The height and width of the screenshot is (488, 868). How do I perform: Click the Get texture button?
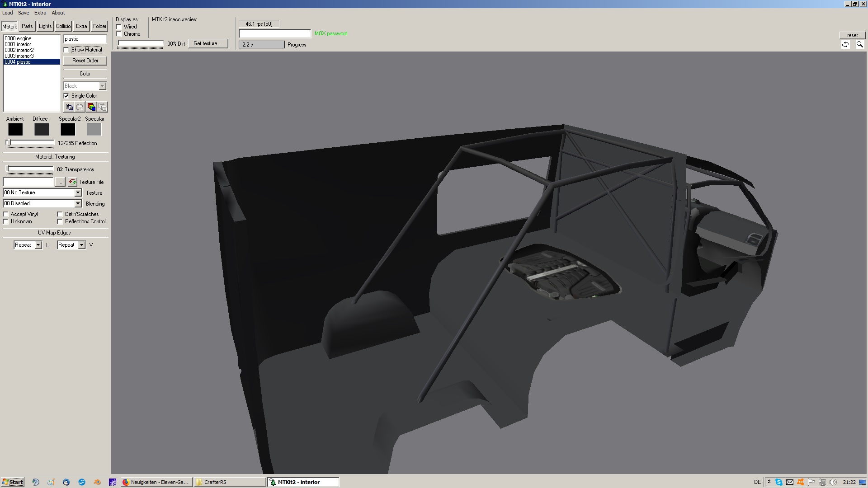point(208,43)
